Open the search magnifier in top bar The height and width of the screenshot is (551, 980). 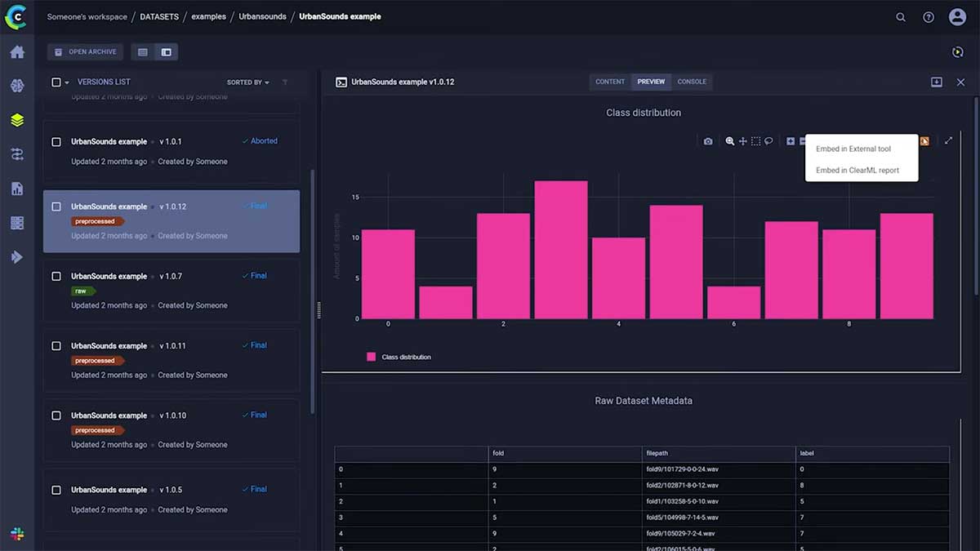click(901, 17)
